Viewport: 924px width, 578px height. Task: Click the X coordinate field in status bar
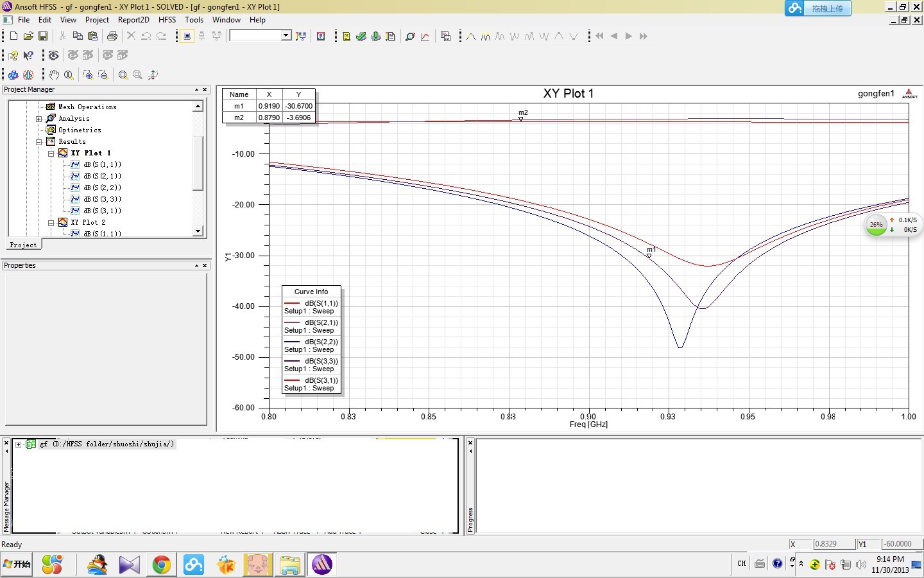(x=834, y=544)
